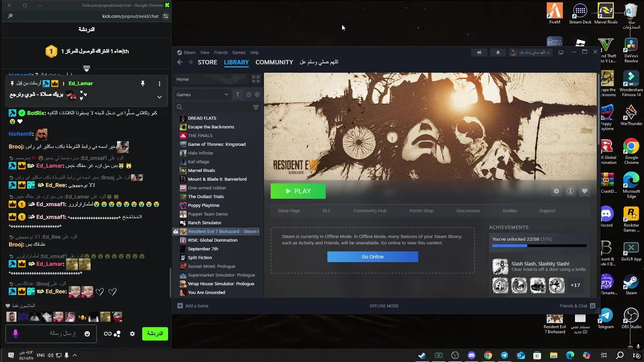The image size is (644, 362).
Task: Open Telegram from the taskbar
Action: pos(504,355)
